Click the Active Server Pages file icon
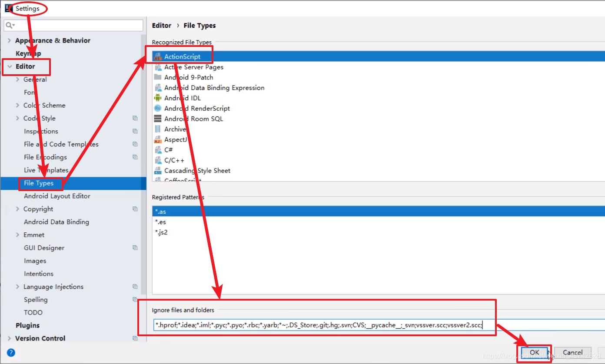This screenshot has width=605, height=364. point(158,67)
